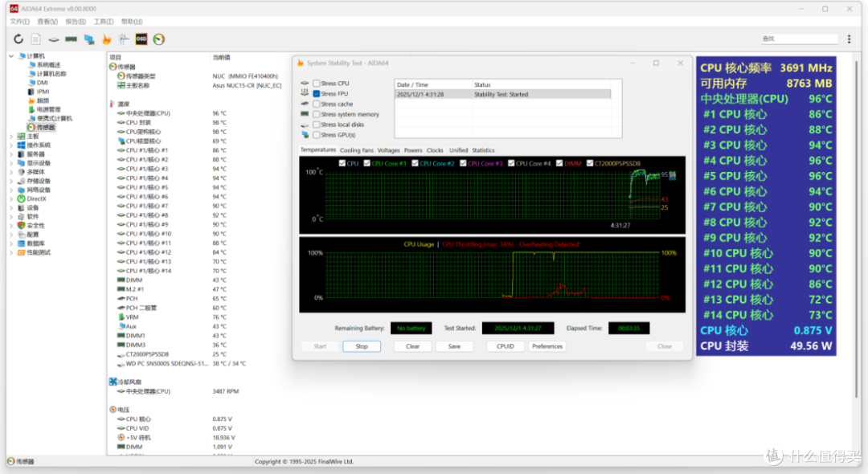Expand the 显示设备 tree node

pos(11,163)
